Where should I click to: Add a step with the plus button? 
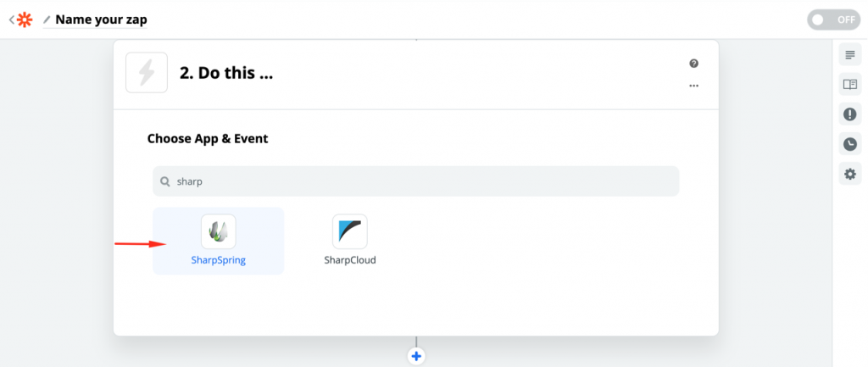point(415,356)
